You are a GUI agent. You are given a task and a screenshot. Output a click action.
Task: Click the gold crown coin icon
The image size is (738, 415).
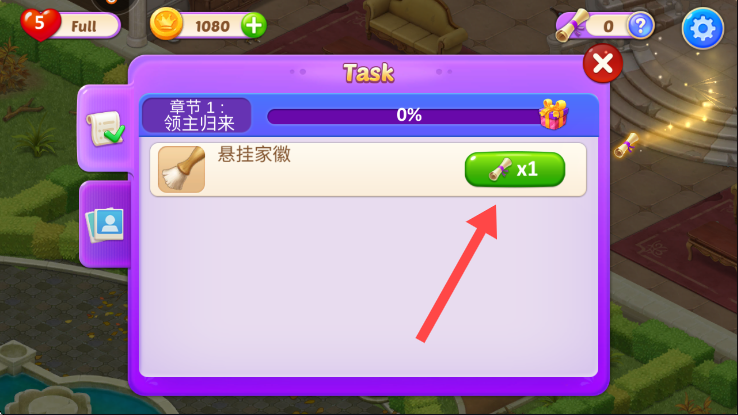click(x=166, y=24)
